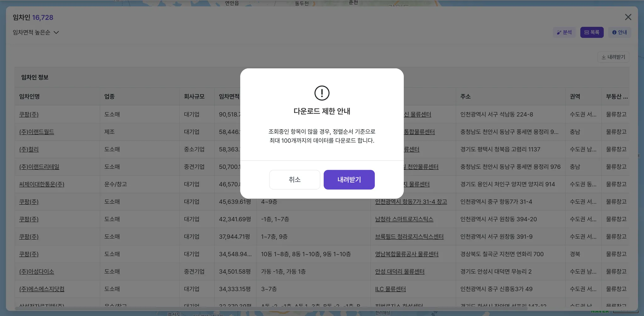The height and width of the screenshot is (316, 644).
Task: Open tenant link (주)아성다이소
Action: 36,271
